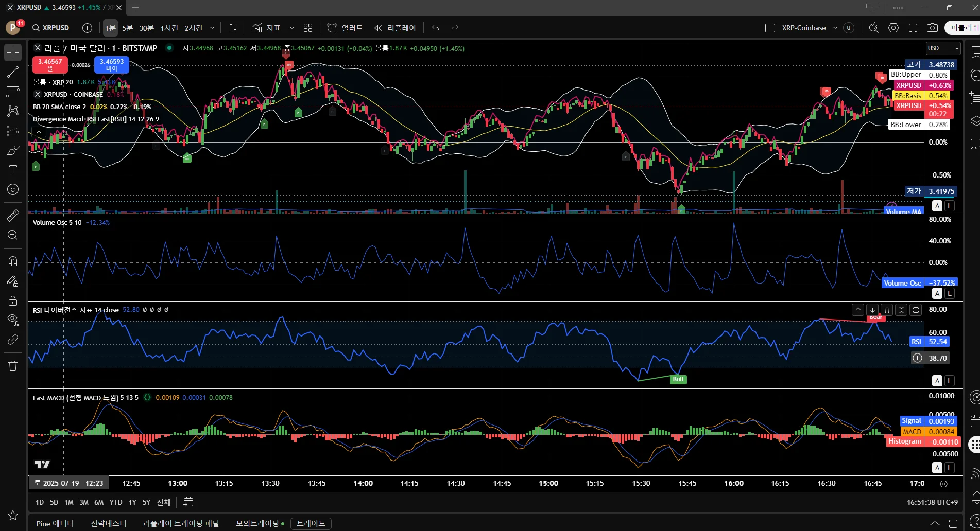The width and height of the screenshot is (980, 531).
Task: Pick the ruler measure tool
Action: tap(13, 216)
